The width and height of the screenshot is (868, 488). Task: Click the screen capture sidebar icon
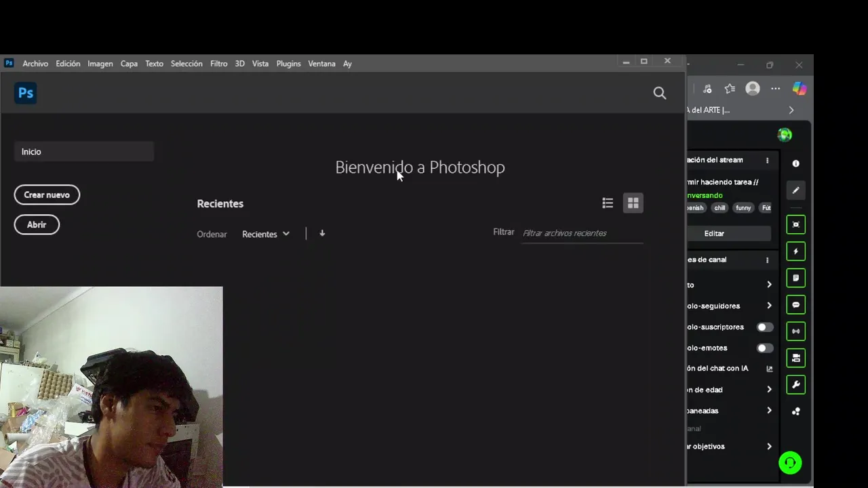click(796, 224)
